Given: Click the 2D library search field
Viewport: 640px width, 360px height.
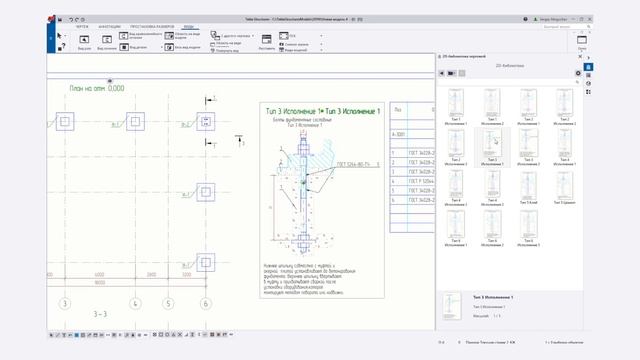Looking at the screenshot, I should click(x=509, y=82).
